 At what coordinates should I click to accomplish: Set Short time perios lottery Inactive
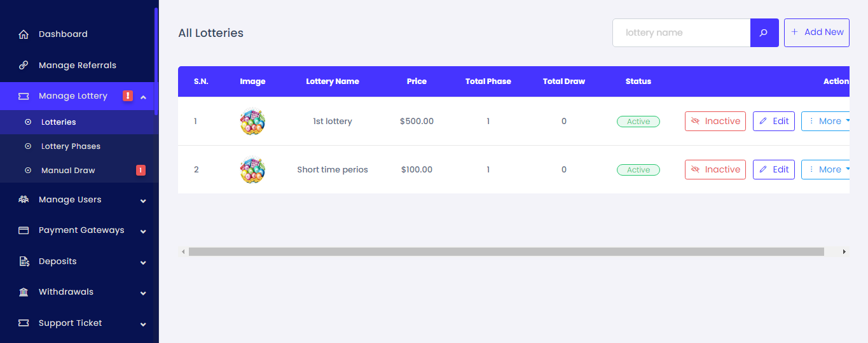click(715, 170)
